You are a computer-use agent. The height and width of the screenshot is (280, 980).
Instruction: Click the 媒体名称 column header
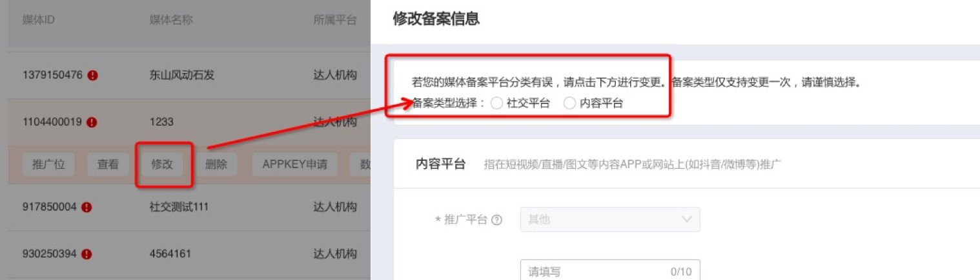171,20
